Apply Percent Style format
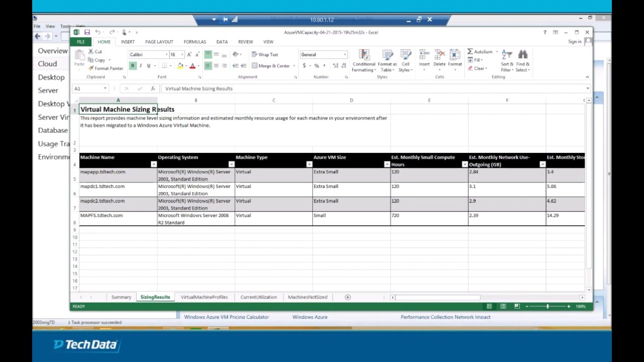 (x=316, y=66)
